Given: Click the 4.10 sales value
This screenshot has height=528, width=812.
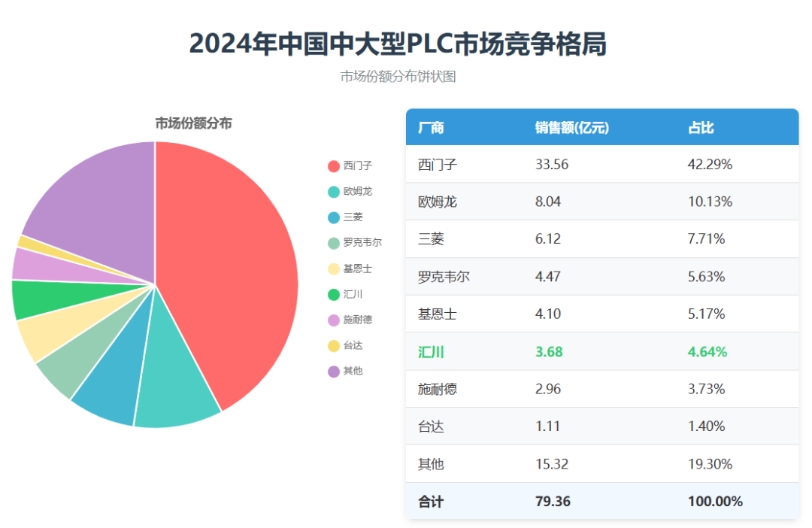Looking at the screenshot, I should (x=548, y=314).
